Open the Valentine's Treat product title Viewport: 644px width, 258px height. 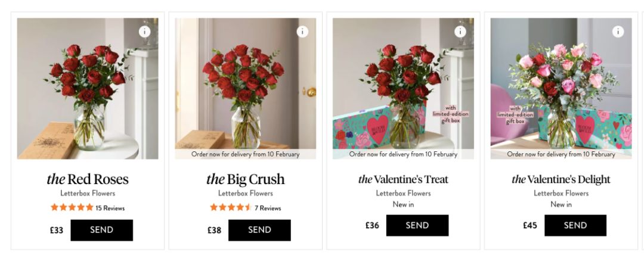[x=403, y=179]
